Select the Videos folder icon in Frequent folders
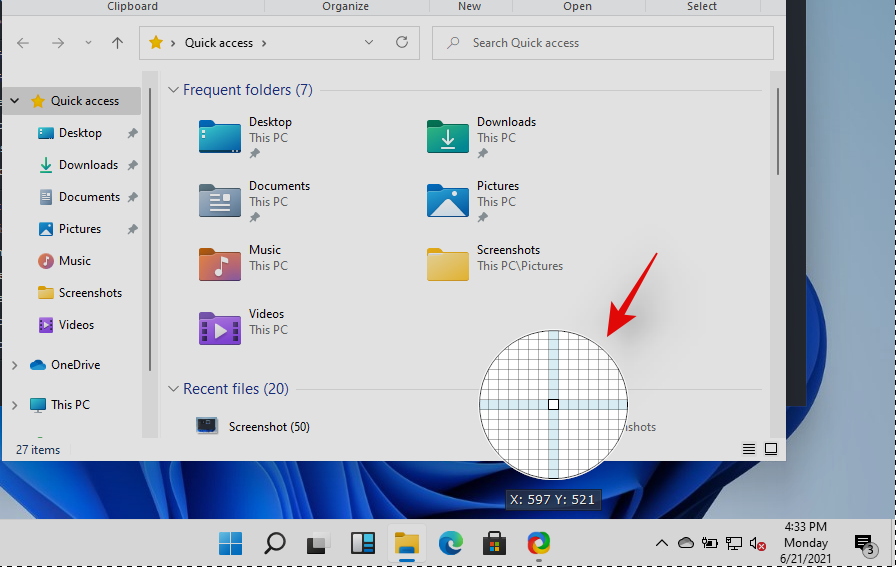The width and height of the screenshot is (896, 567). 219,329
